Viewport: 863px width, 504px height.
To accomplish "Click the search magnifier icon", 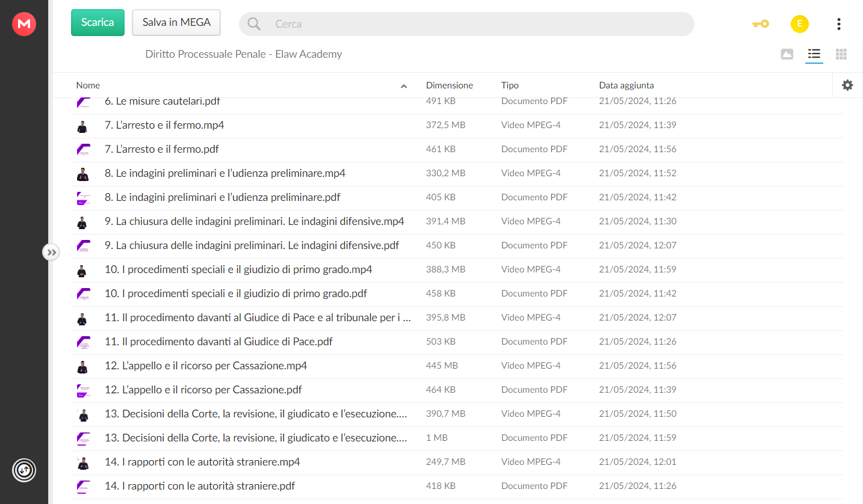I will tap(254, 24).
